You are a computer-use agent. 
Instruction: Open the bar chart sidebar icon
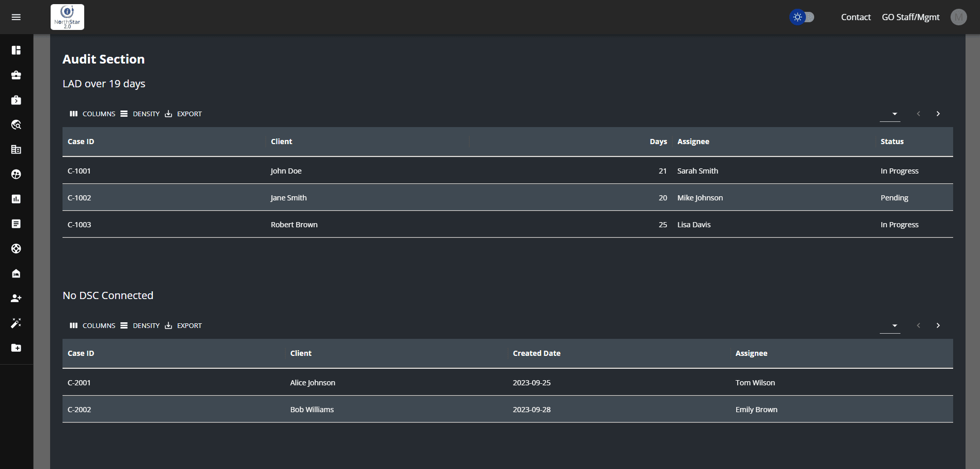coord(16,199)
